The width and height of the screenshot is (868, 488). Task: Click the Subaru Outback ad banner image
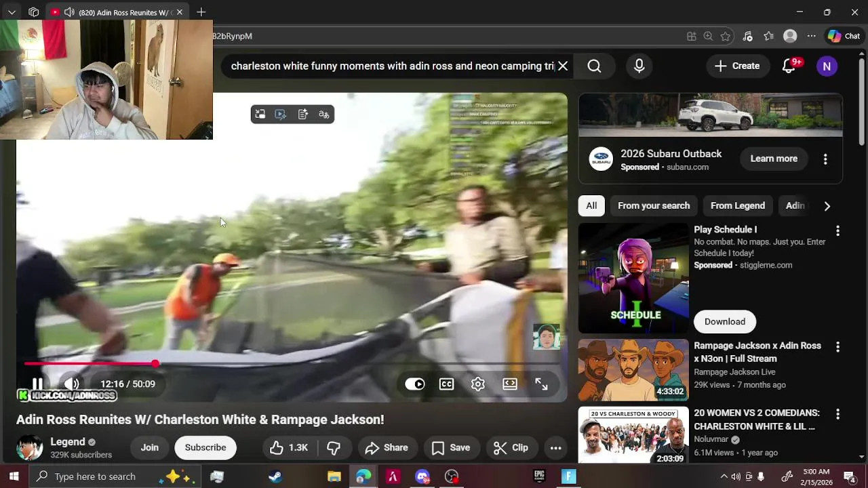click(x=710, y=115)
